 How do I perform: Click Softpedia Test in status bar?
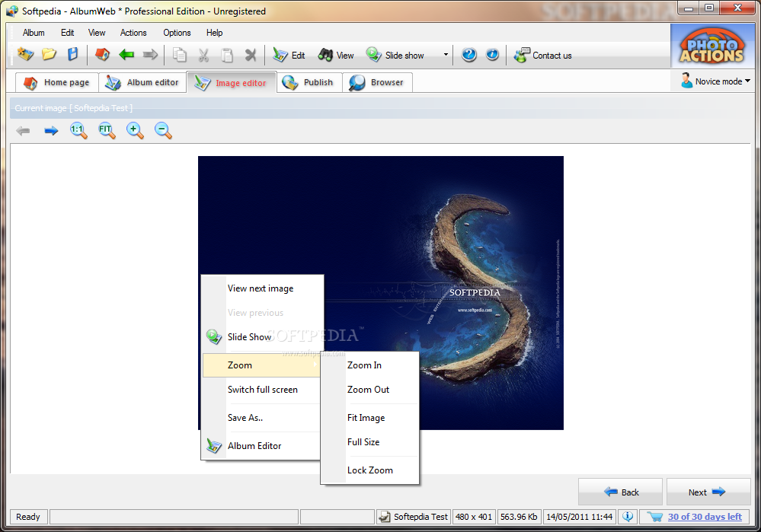pyautogui.click(x=414, y=517)
